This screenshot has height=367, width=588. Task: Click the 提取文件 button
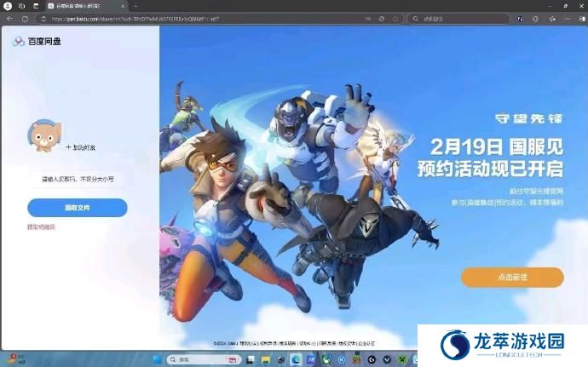point(78,208)
